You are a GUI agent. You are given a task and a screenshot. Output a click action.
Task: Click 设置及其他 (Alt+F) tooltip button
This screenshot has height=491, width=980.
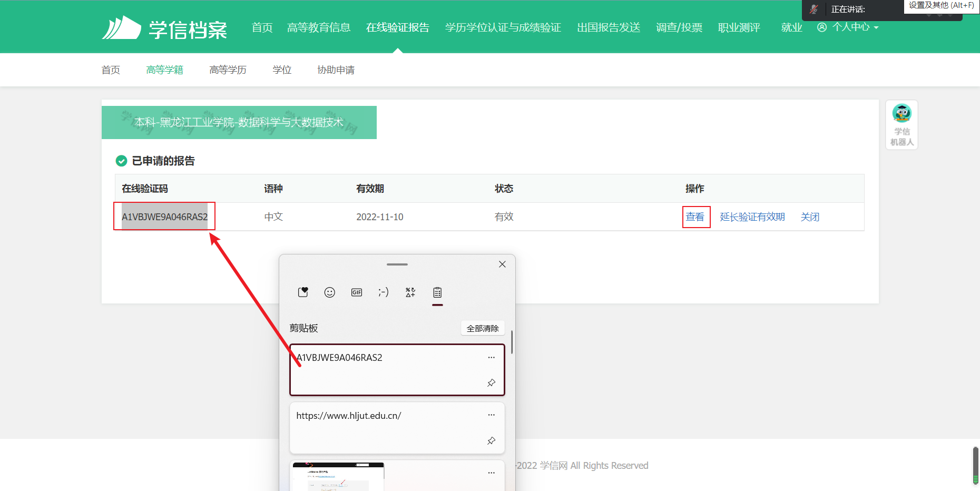[942, 5]
